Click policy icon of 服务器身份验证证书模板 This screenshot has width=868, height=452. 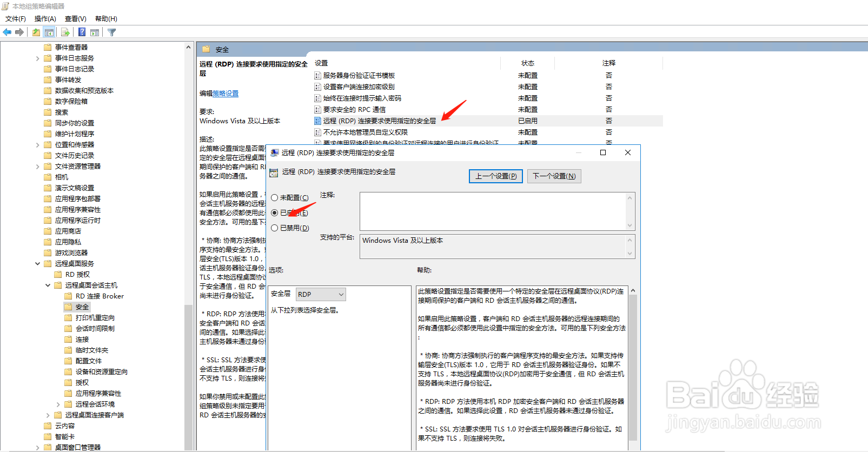[318, 75]
